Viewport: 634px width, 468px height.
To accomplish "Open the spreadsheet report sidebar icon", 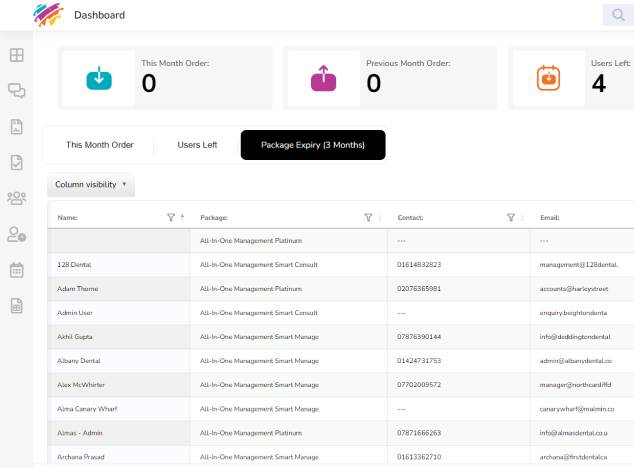I will pyautogui.click(x=17, y=306).
